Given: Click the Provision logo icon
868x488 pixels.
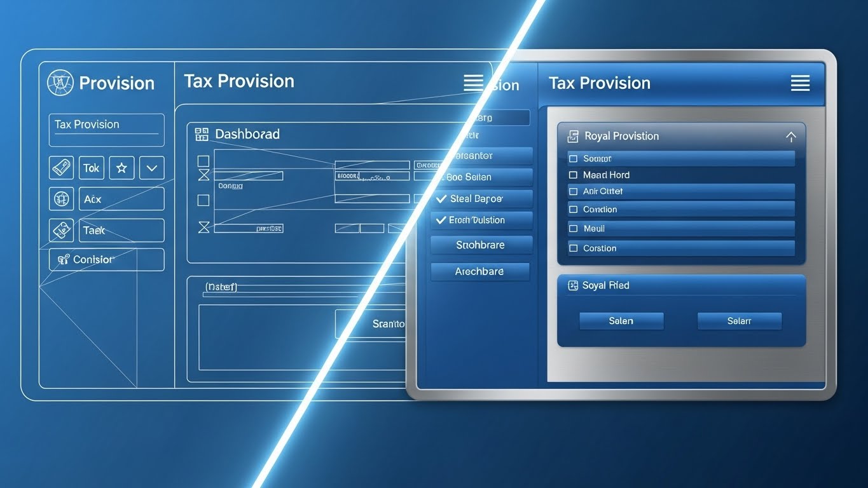Looking at the screenshot, I should click(x=61, y=83).
